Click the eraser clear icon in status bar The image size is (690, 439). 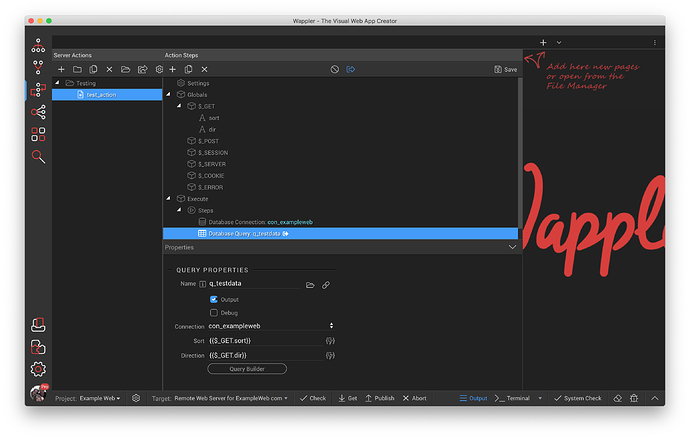[618, 398]
